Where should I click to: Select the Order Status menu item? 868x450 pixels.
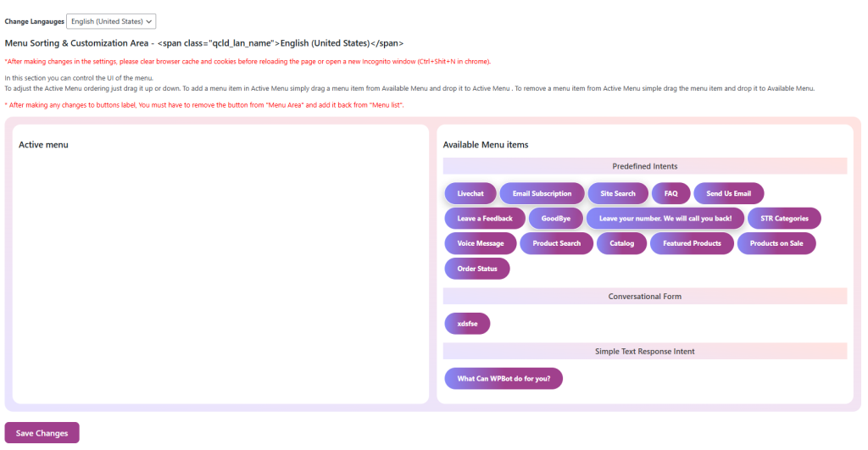coord(477,269)
